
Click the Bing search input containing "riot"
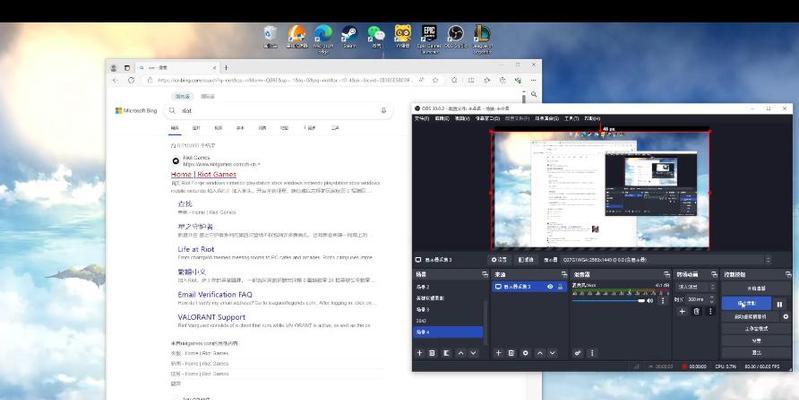coord(280,111)
